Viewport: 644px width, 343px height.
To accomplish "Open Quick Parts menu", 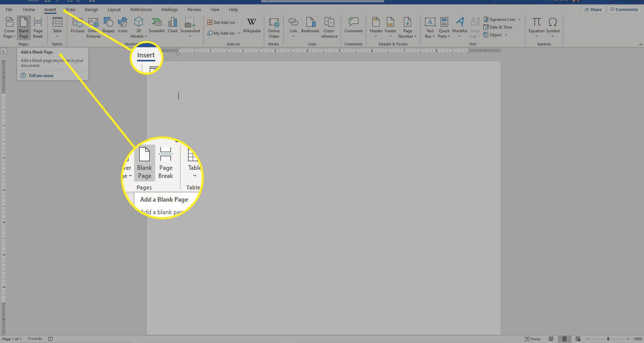I will click(444, 28).
